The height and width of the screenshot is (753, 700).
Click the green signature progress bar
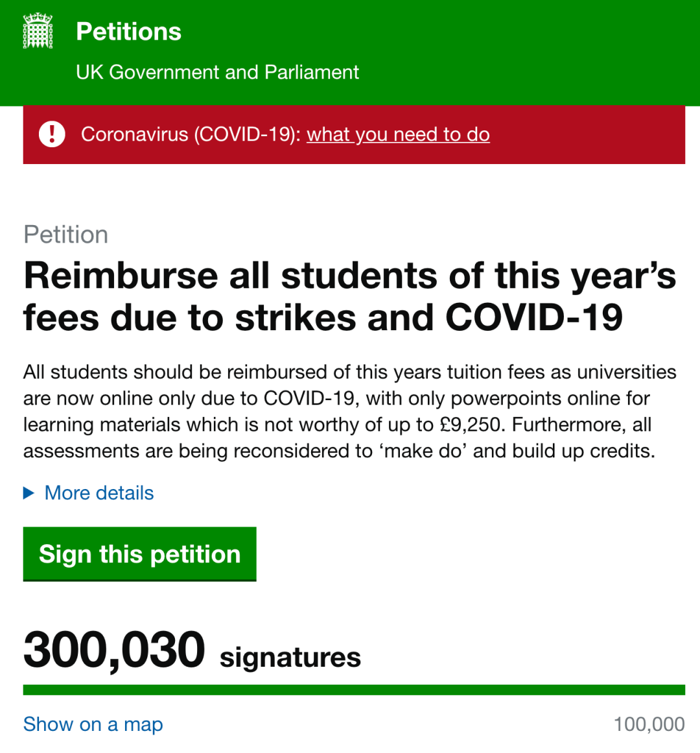[x=354, y=689]
